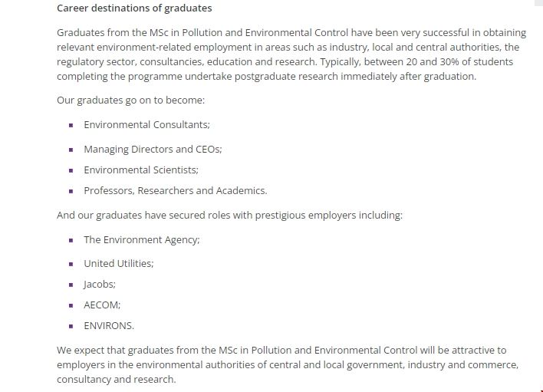Click the United Utilities employer text

tap(118, 263)
